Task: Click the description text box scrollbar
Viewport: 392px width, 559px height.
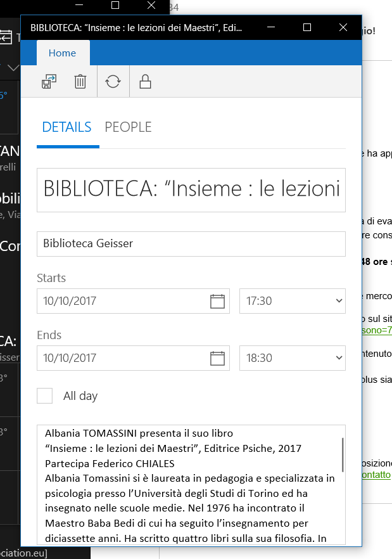Action: click(343, 454)
